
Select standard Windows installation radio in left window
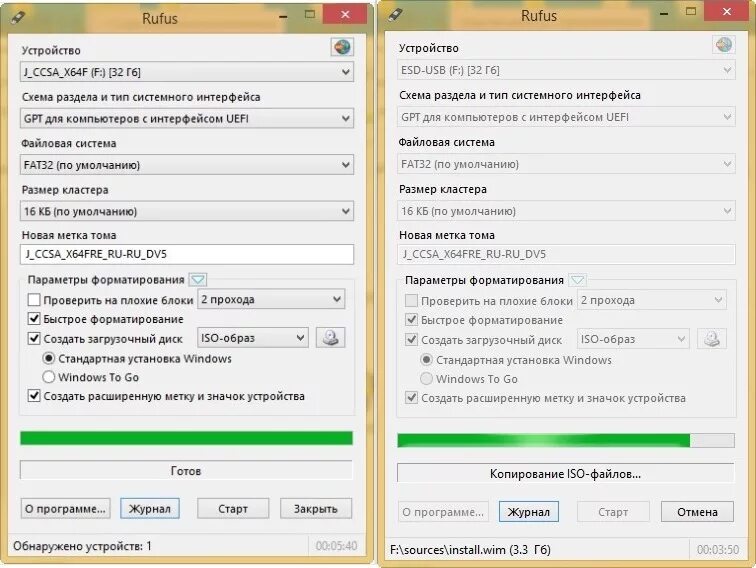49,358
